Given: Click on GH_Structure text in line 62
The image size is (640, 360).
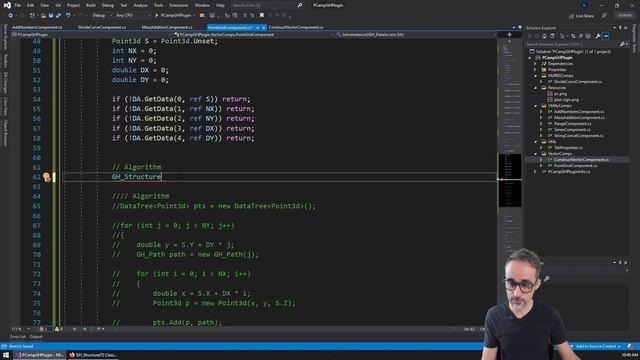Looking at the screenshot, I should click(137, 177).
